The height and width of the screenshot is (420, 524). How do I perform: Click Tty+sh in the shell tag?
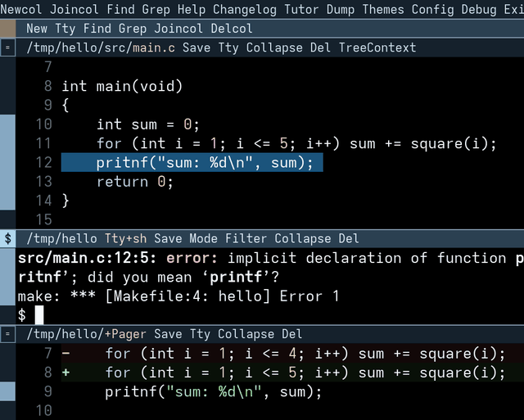tap(125, 238)
